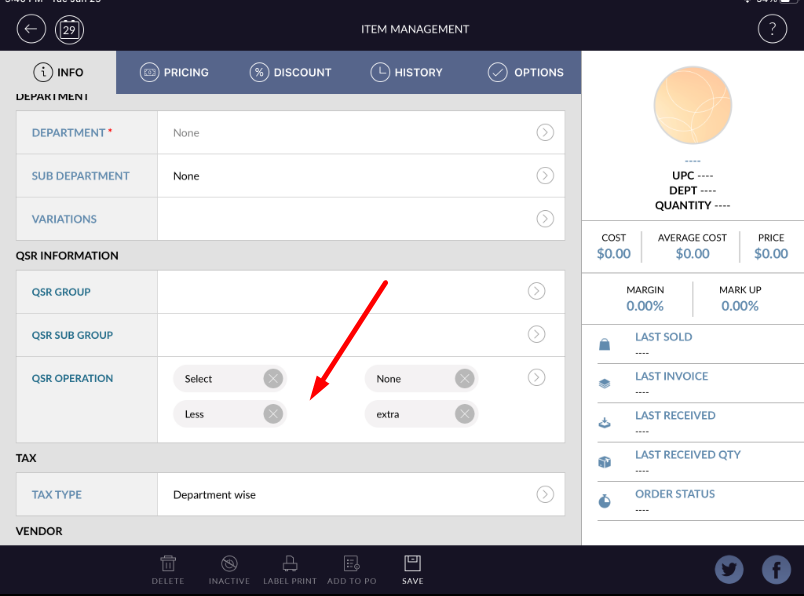Screen dimensions: 804x596
Task: Open the Facebook icon
Action: (776, 569)
